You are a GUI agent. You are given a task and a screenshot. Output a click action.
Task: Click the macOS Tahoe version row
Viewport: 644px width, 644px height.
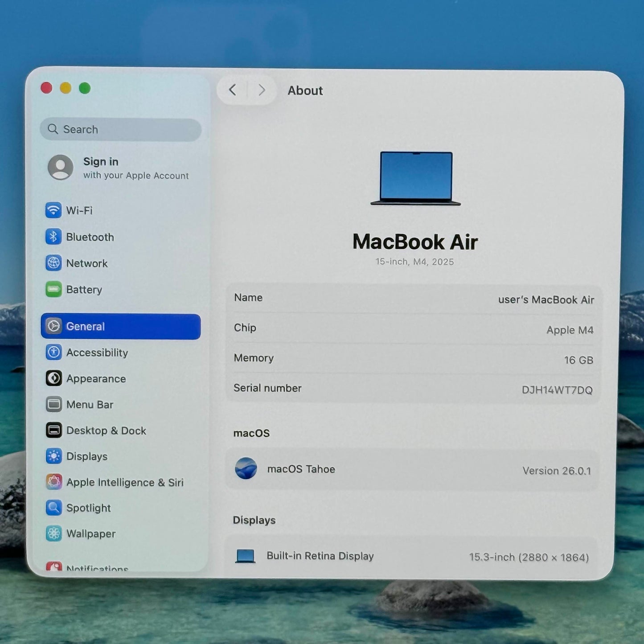413,470
